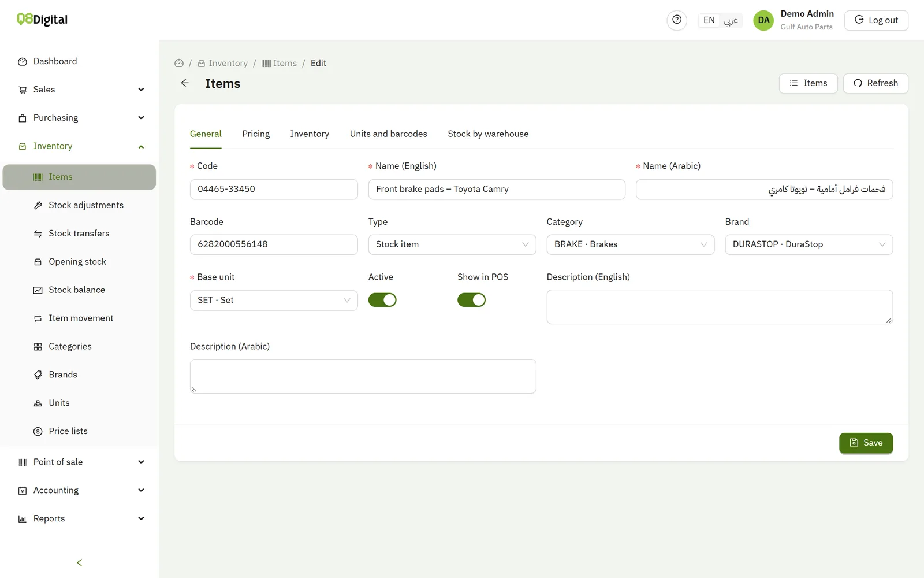Open the Brand dropdown

(809, 244)
